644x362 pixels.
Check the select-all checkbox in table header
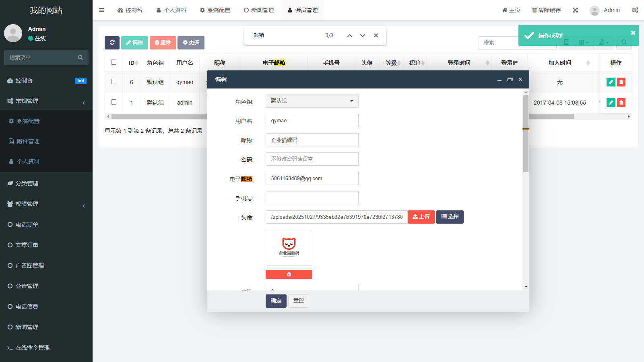(114, 62)
